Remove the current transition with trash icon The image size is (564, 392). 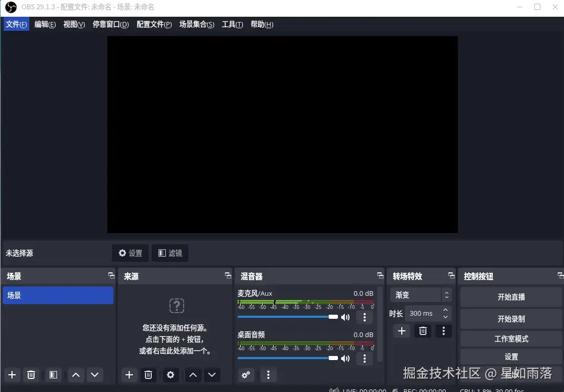(423, 331)
